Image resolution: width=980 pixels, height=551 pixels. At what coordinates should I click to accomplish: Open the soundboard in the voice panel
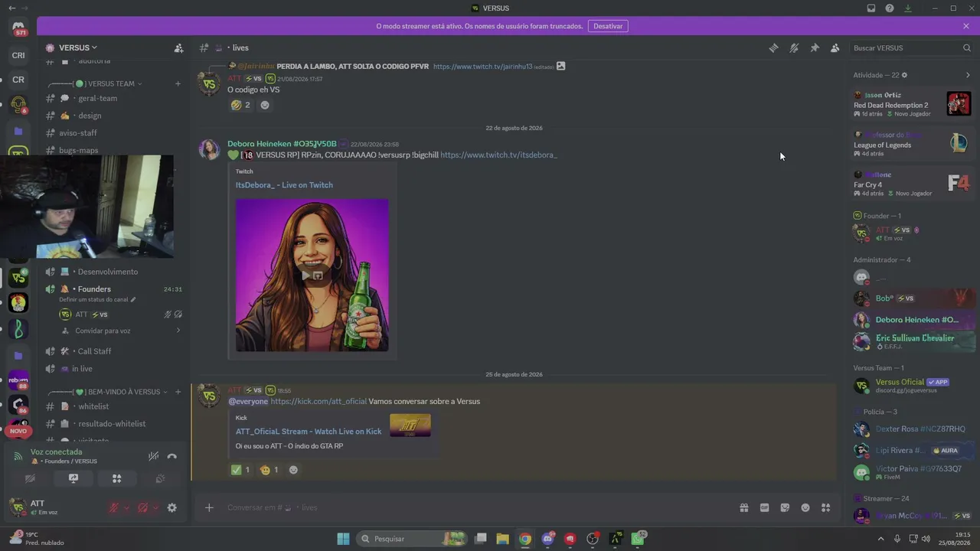point(160,478)
